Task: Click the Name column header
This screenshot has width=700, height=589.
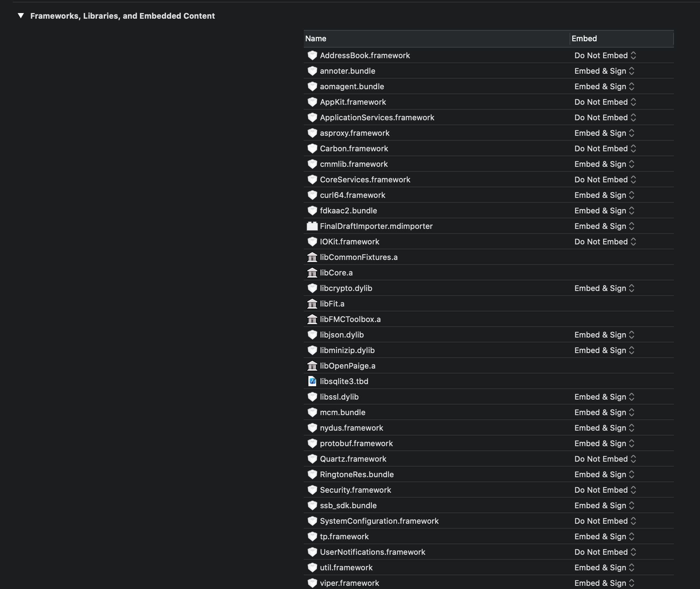Action: coord(436,38)
